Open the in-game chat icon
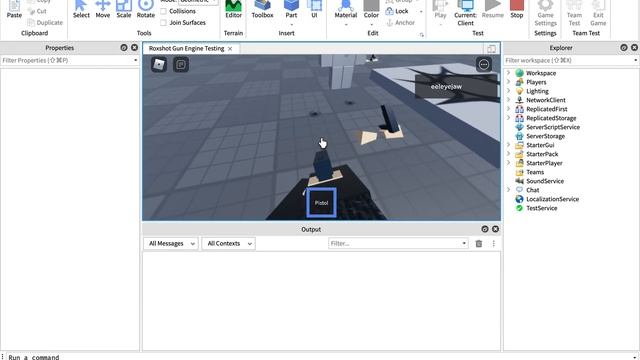Image resolution: width=640 pixels, height=360 pixels. tap(181, 64)
